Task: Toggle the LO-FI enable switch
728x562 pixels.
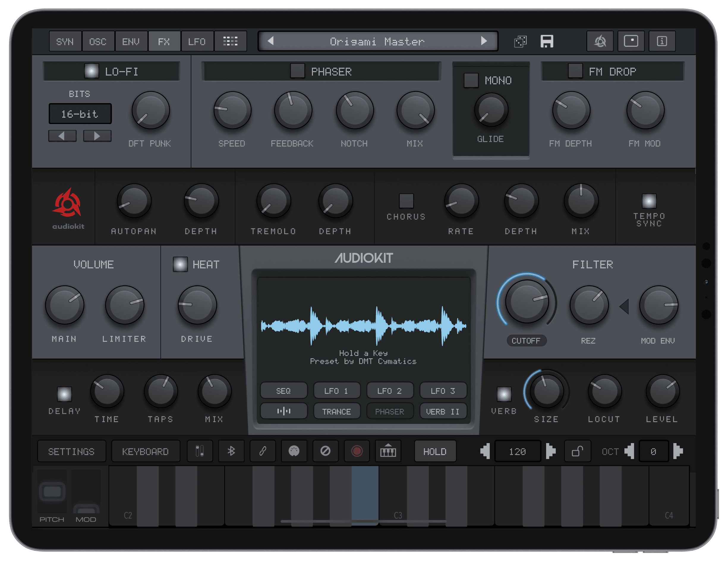Action: tap(91, 71)
